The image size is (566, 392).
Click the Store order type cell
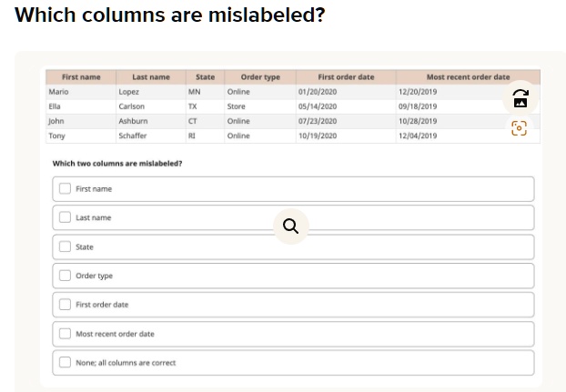point(260,106)
